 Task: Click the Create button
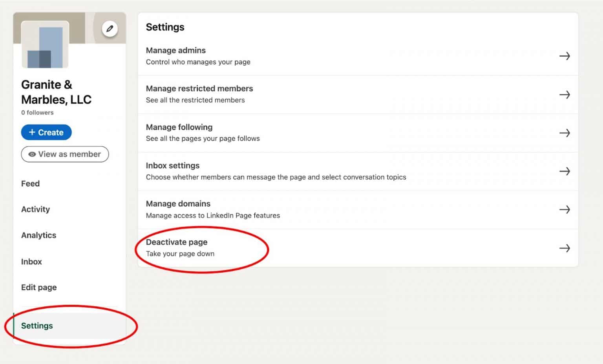click(x=46, y=132)
